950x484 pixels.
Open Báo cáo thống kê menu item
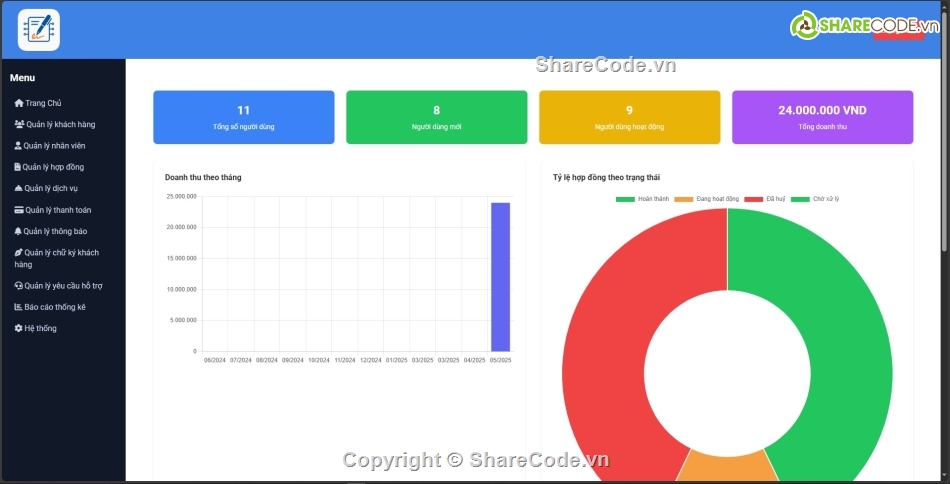(x=50, y=307)
